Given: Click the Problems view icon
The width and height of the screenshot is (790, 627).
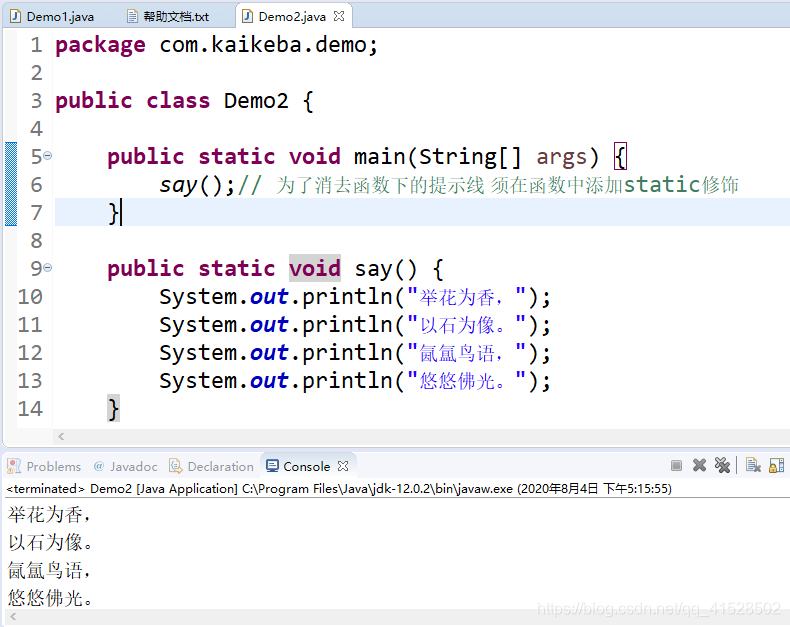Looking at the screenshot, I should tap(14, 466).
